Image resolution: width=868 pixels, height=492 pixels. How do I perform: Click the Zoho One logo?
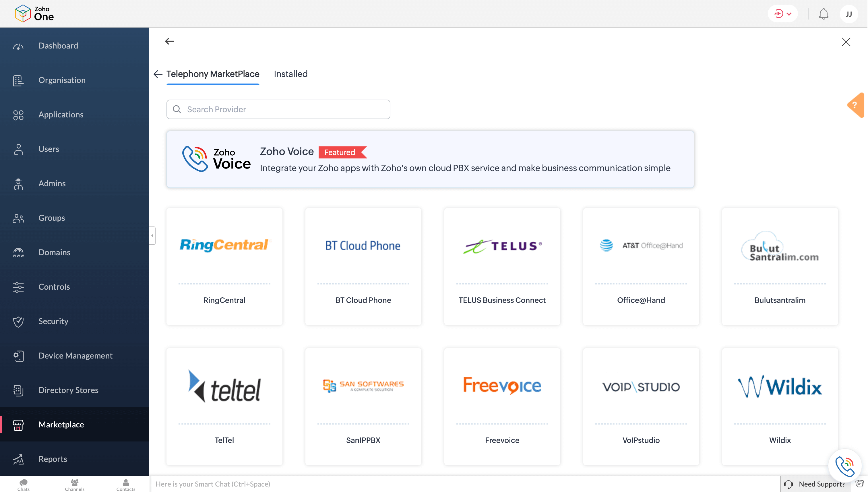click(34, 13)
